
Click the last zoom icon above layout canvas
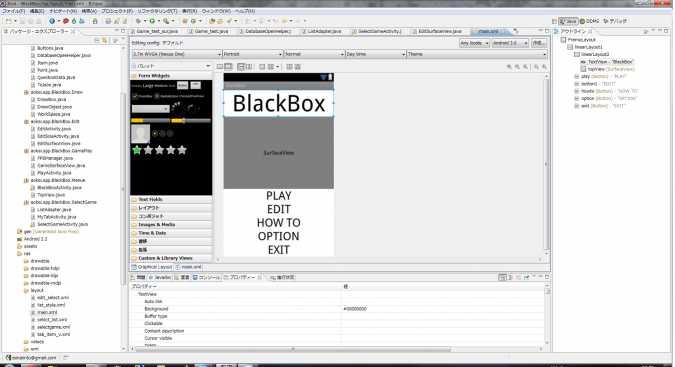[x=544, y=67]
